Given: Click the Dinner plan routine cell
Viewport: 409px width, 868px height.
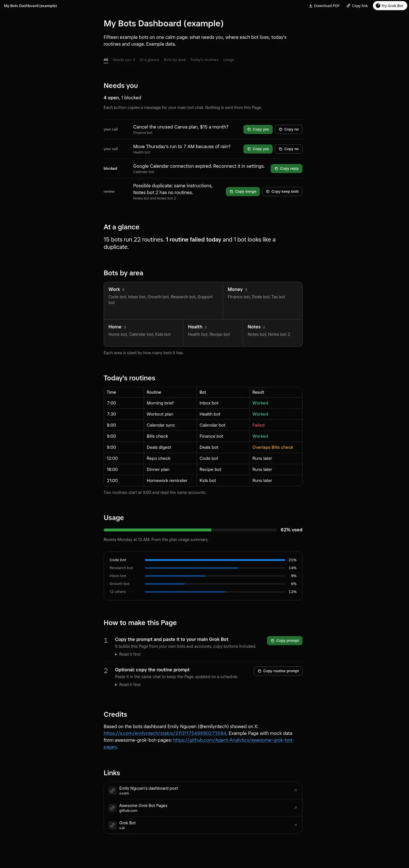Looking at the screenshot, I should tap(170, 469).
